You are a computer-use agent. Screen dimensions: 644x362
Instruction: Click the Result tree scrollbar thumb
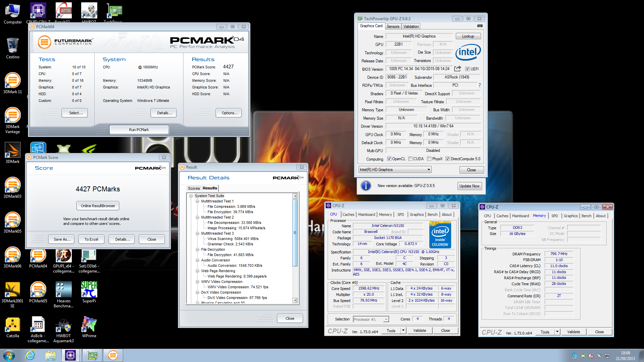(295, 233)
